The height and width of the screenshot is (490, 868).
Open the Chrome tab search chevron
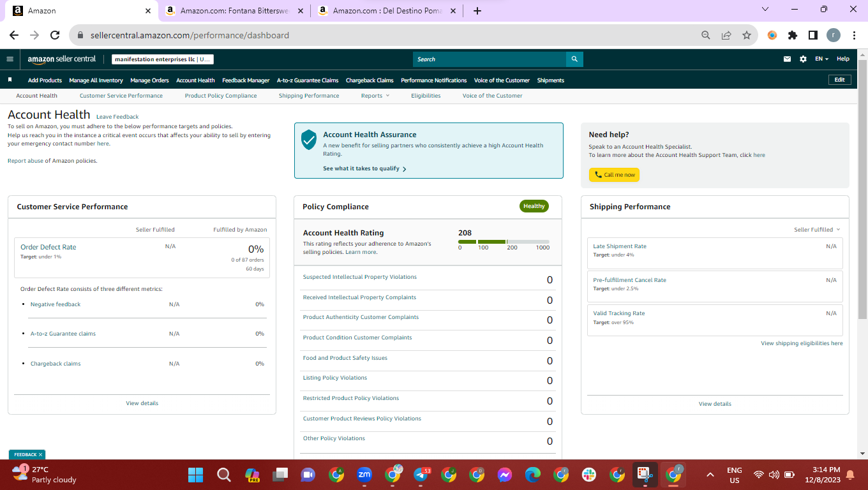[x=765, y=10]
